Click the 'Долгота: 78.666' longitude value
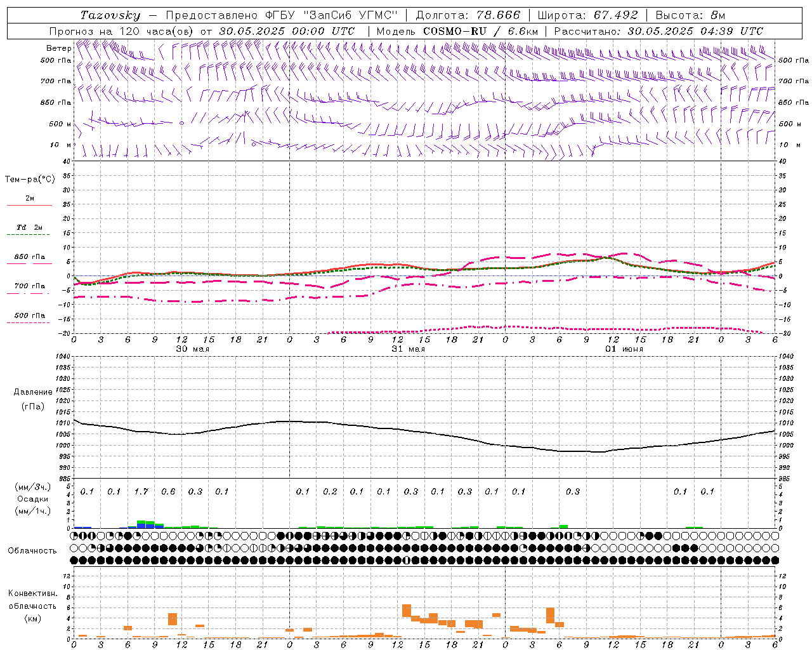 click(468, 15)
